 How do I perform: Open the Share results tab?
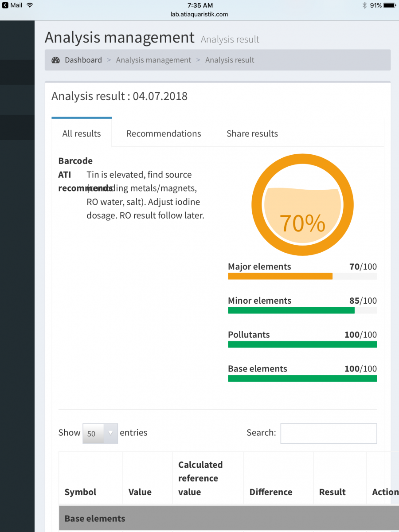click(x=252, y=133)
